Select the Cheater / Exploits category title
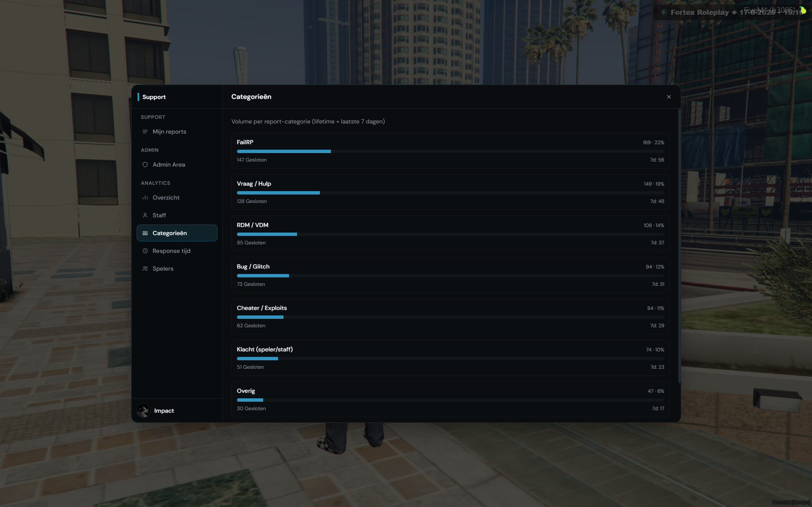Image resolution: width=812 pixels, height=507 pixels. (x=262, y=308)
